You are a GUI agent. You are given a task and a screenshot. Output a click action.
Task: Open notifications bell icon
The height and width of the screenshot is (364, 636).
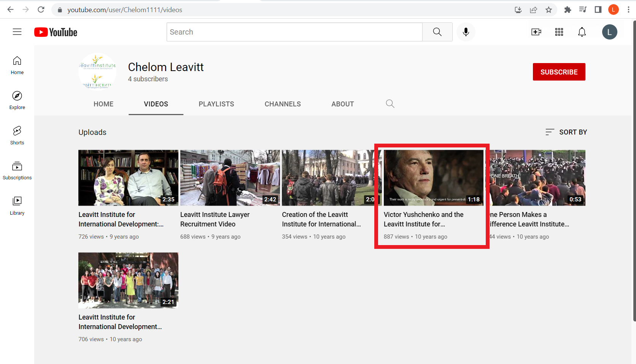click(x=582, y=32)
